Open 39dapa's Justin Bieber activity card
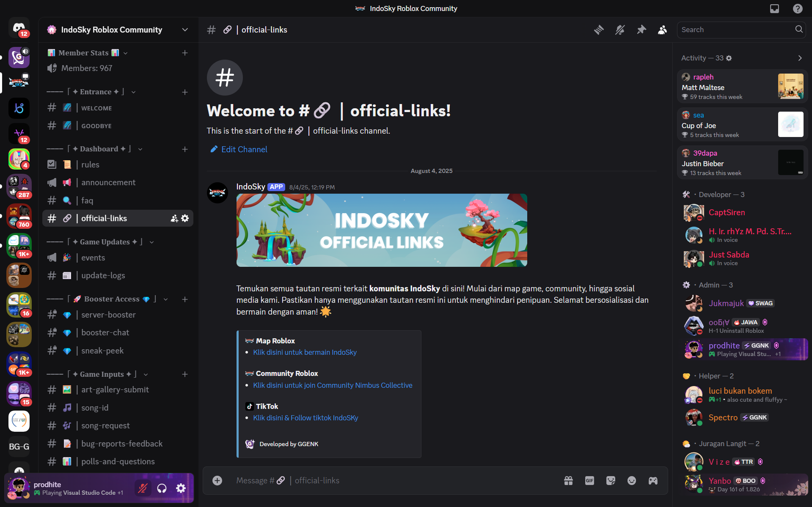Screen dimensions: 812x507 (742, 162)
